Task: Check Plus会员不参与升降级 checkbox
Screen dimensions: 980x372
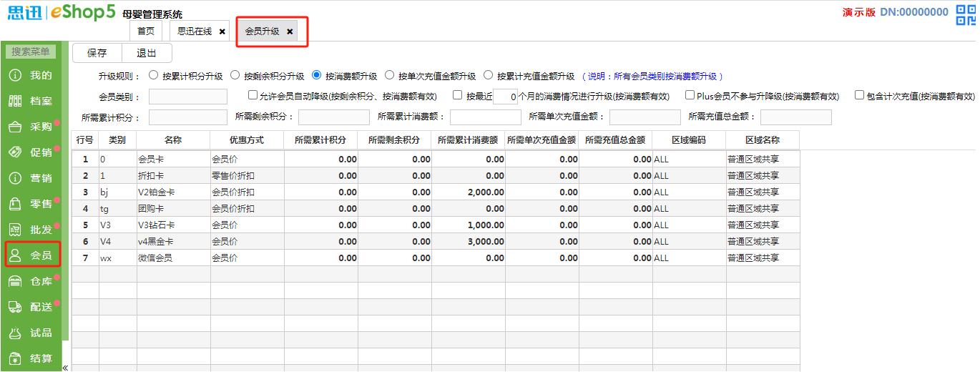Action: 690,95
